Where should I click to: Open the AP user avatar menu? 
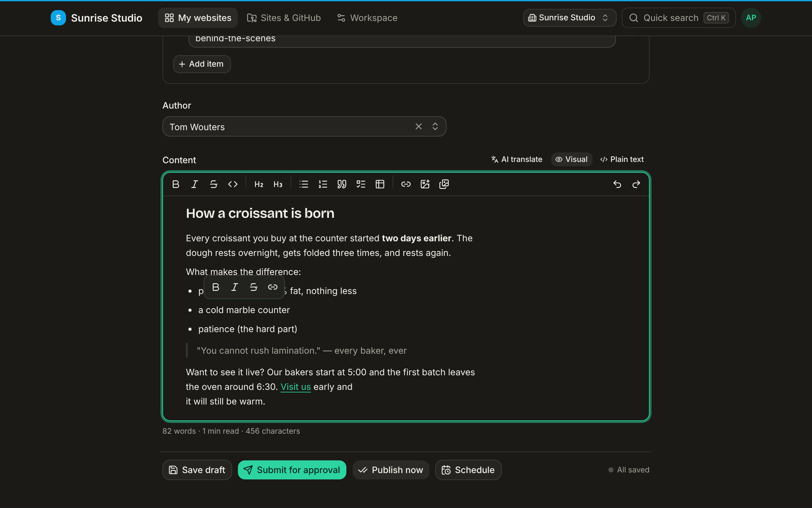tap(751, 18)
